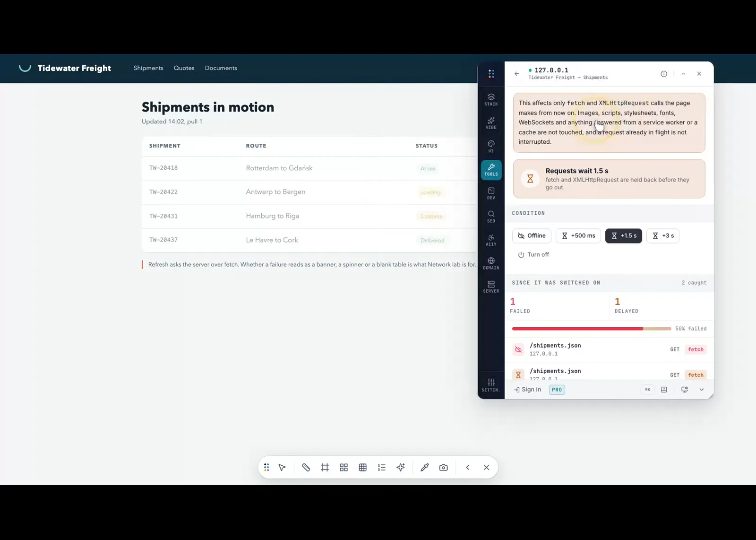Go back using the panel's left arrow
756x540 pixels.
click(516, 74)
